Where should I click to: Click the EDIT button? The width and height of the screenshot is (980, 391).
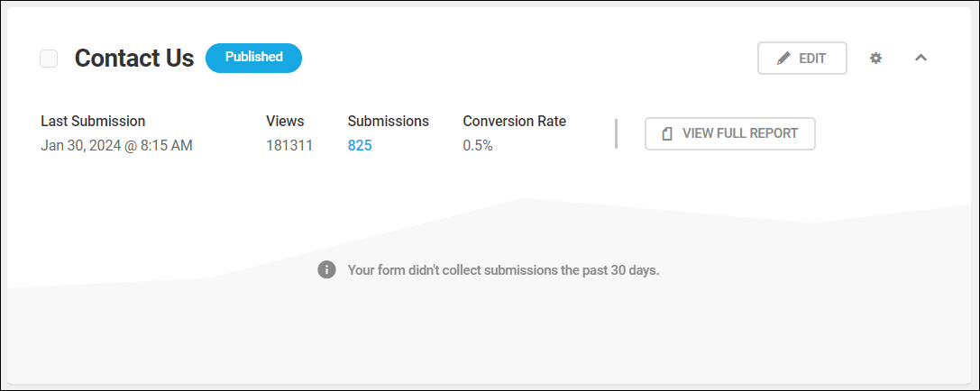coord(802,59)
